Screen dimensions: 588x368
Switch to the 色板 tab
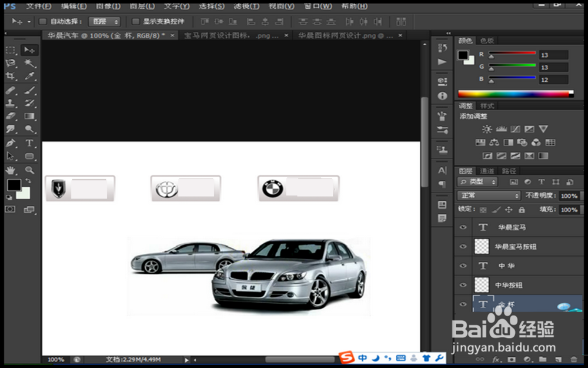coord(487,41)
